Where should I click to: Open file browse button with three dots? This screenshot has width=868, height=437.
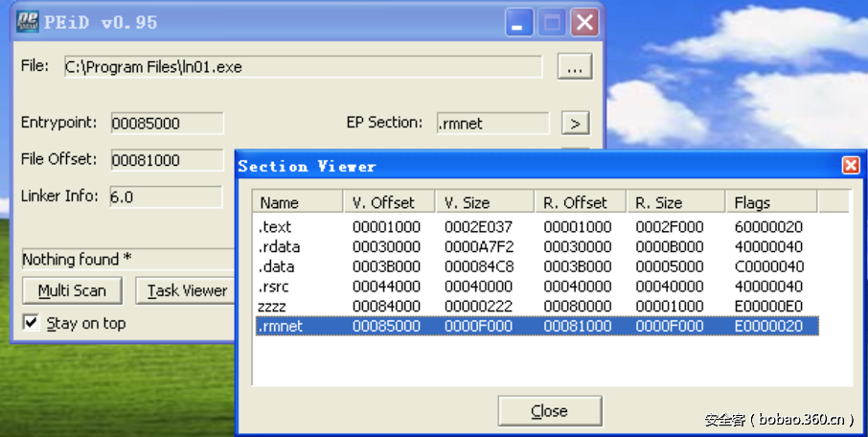(x=575, y=66)
